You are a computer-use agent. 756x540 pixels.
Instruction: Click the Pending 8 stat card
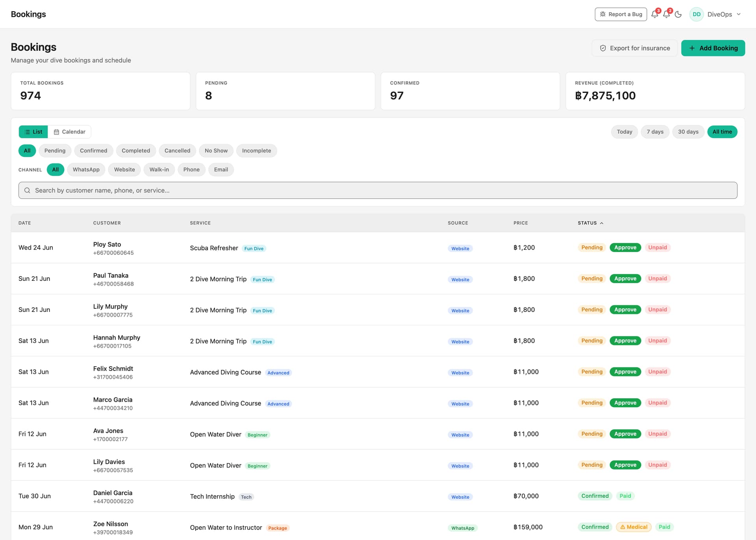tap(285, 91)
